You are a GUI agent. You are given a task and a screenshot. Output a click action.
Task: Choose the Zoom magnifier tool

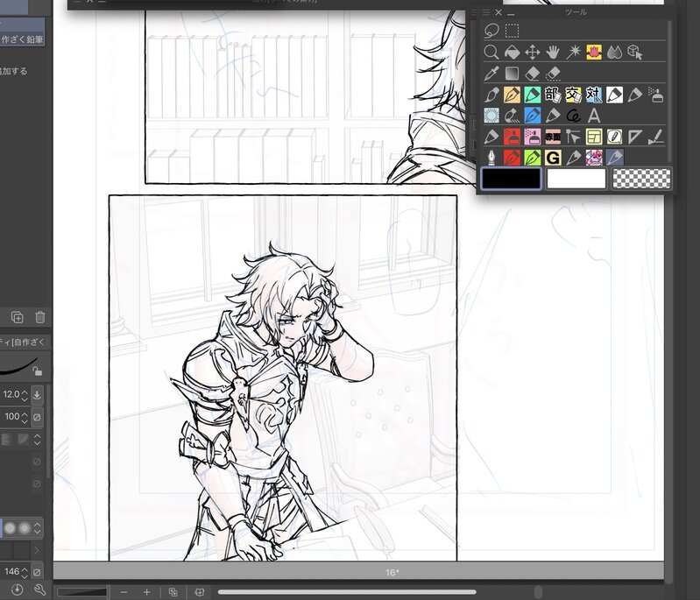coord(491,53)
